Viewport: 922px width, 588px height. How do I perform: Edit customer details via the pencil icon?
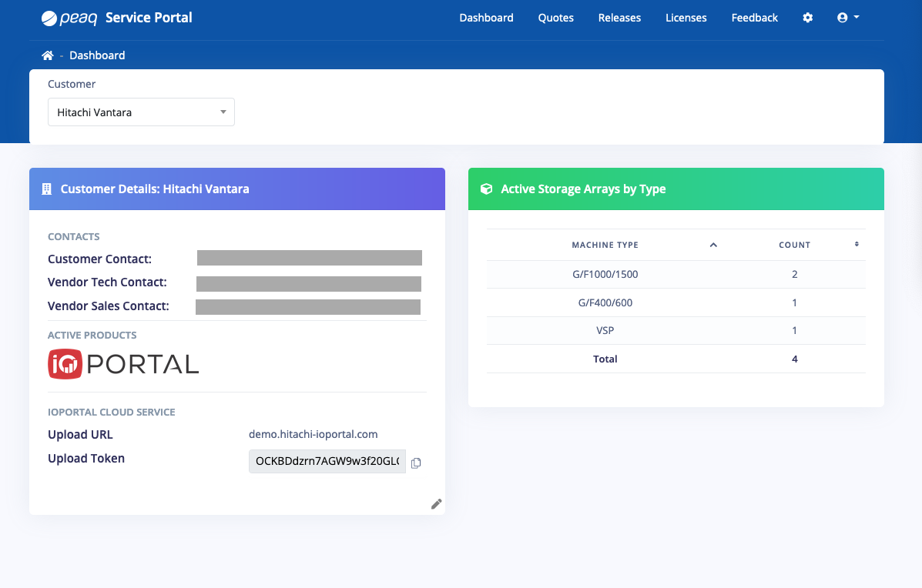(x=436, y=503)
